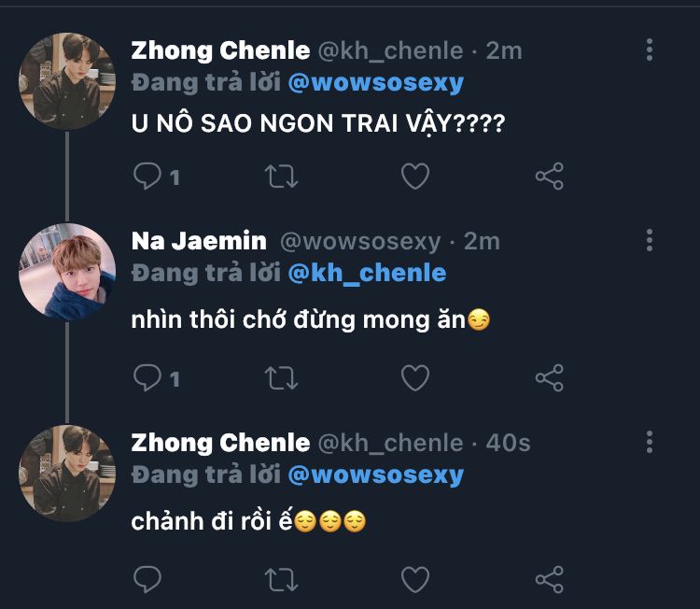Screen dimensions: 700x609
Task: Open the Na Jaemin display name profile
Action: 199,241
